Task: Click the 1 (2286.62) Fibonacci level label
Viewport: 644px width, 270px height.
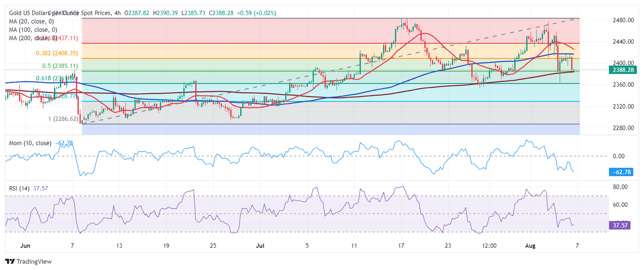Action: 63,119
